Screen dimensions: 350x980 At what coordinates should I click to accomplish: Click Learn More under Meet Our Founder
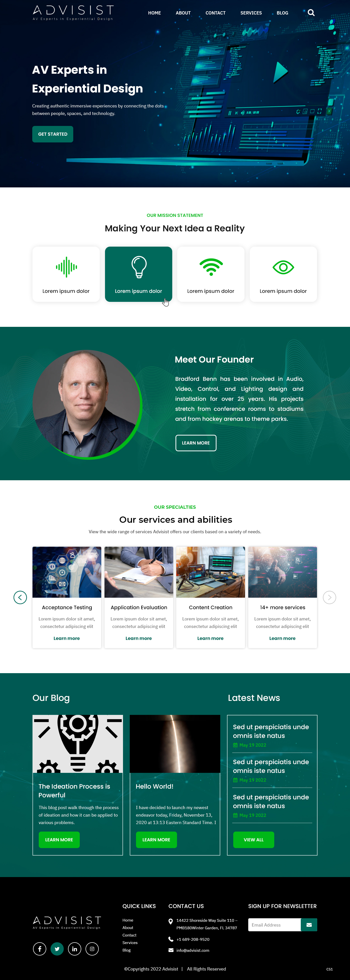(x=196, y=443)
